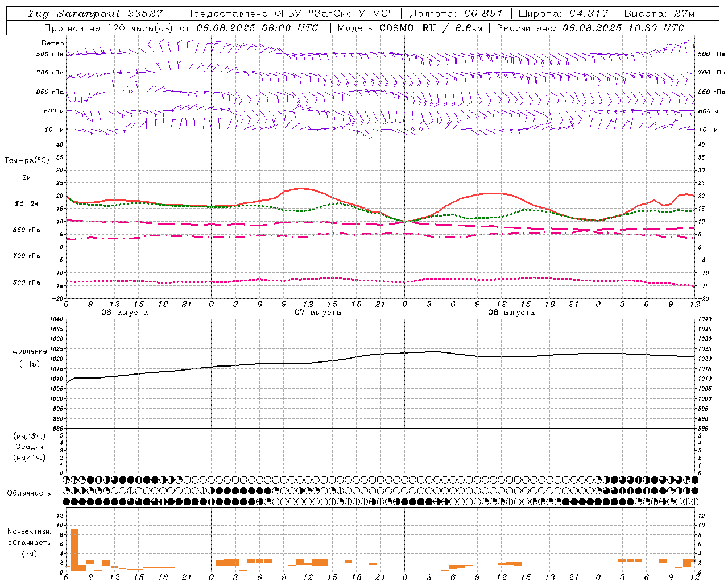Viewport: 728px width, 582px height.
Task: Click the tallest orange convective cloud bar
Action: [74, 550]
